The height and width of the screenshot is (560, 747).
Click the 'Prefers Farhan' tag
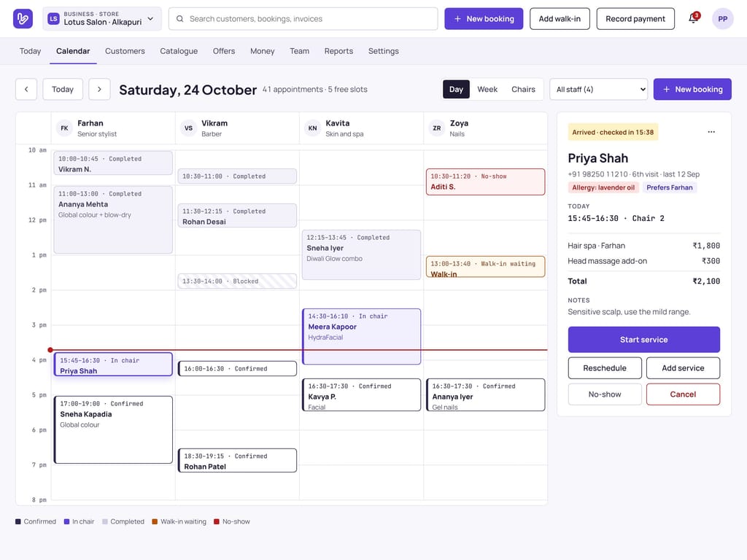[670, 187]
